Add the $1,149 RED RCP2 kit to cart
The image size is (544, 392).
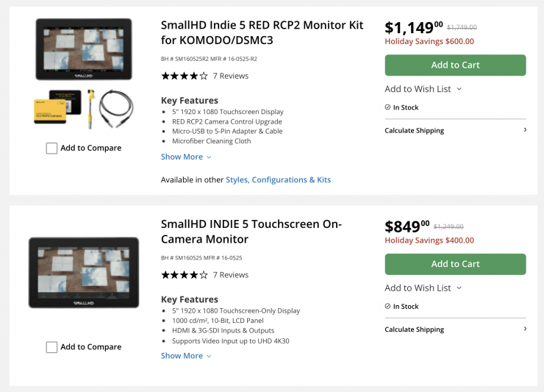click(x=455, y=65)
